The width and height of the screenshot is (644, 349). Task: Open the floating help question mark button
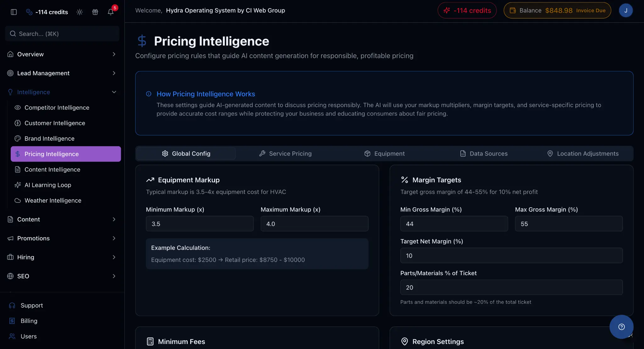point(621,327)
